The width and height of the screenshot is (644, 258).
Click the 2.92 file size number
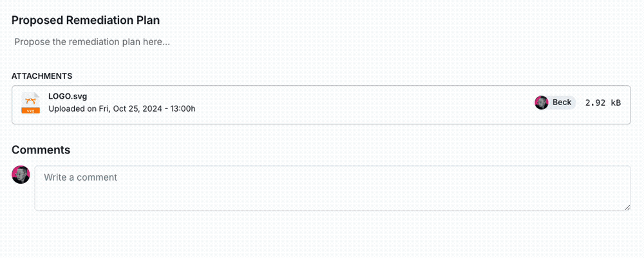pos(595,103)
